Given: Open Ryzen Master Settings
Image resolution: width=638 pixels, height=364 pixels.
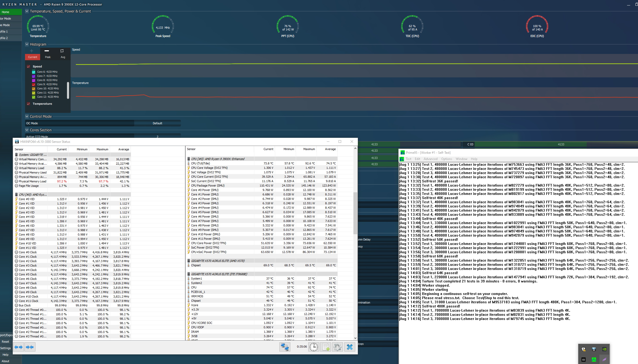Looking at the screenshot, I should point(6,348).
